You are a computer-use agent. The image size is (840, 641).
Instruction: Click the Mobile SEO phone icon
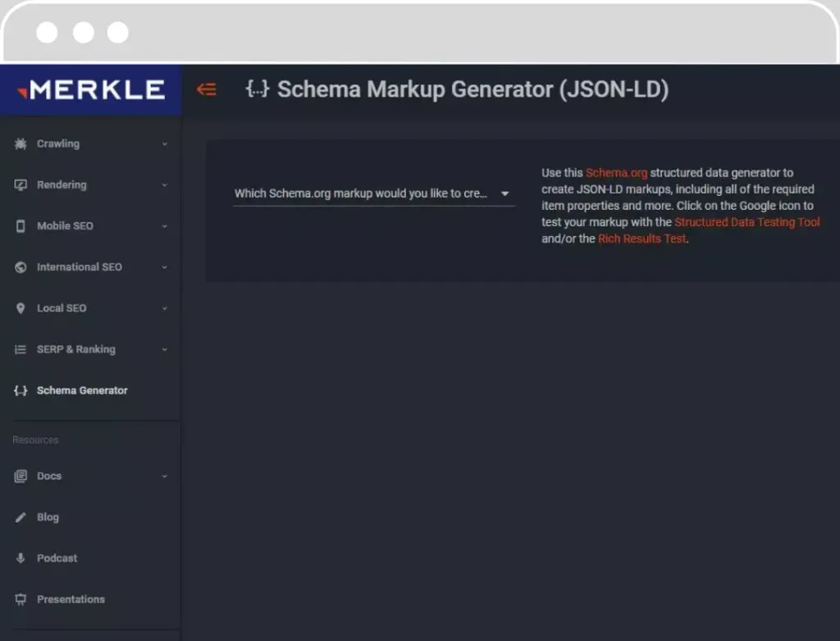21,226
